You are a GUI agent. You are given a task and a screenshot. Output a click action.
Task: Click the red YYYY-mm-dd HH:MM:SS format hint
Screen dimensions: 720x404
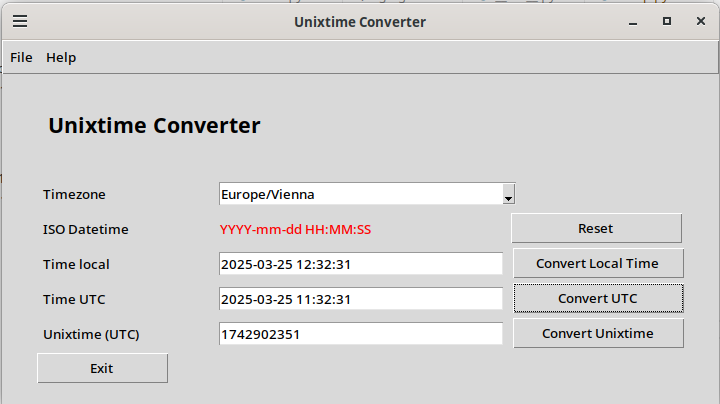(x=295, y=230)
